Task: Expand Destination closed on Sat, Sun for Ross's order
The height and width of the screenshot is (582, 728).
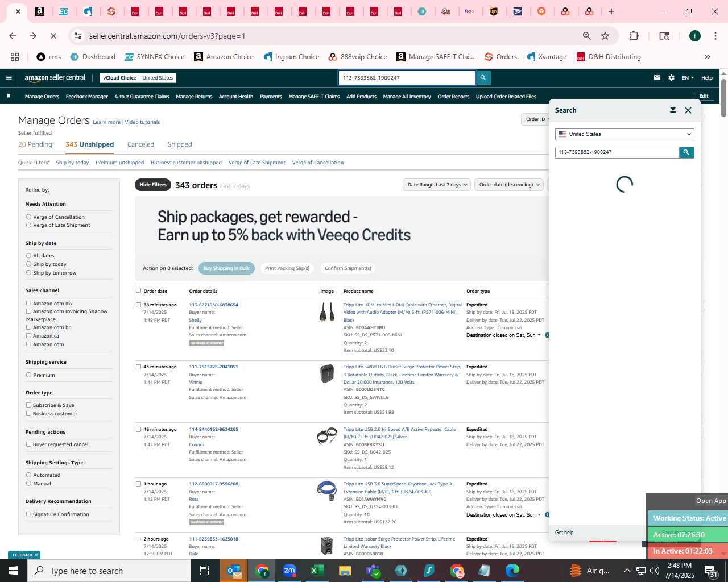Action: click(503, 515)
